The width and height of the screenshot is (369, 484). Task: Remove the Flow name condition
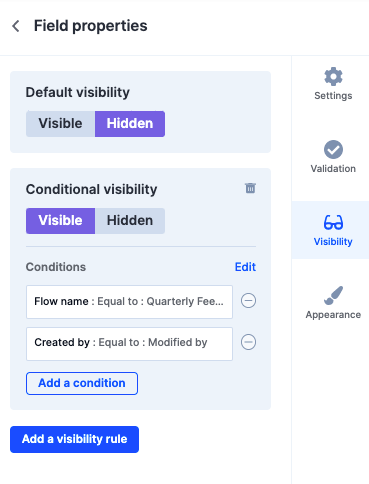248,301
